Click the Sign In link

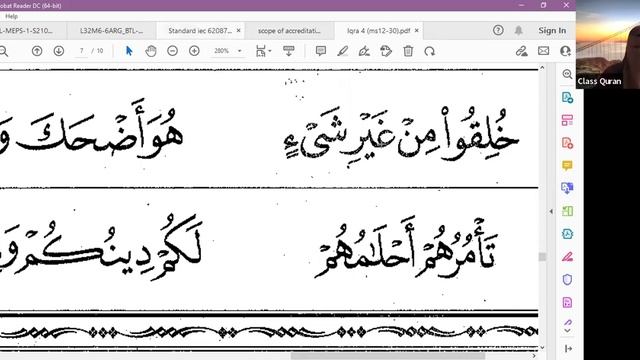(x=552, y=30)
